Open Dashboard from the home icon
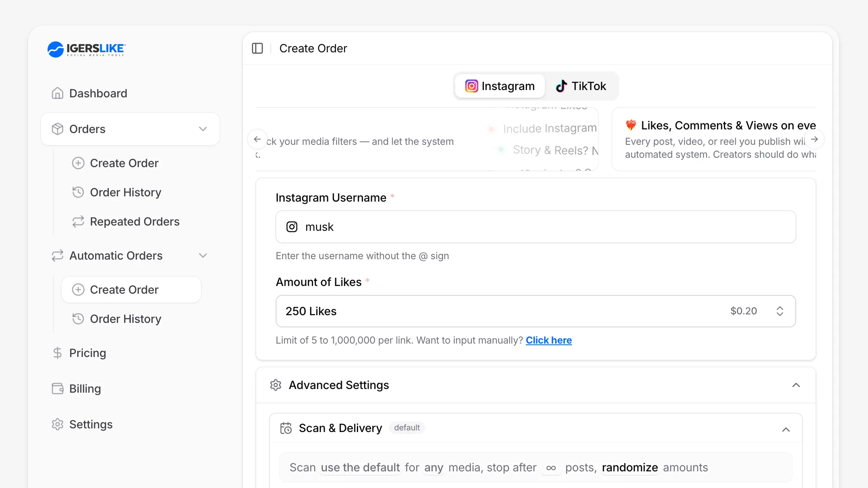The width and height of the screenshot is (868, 488). click(x=58, y=93)
